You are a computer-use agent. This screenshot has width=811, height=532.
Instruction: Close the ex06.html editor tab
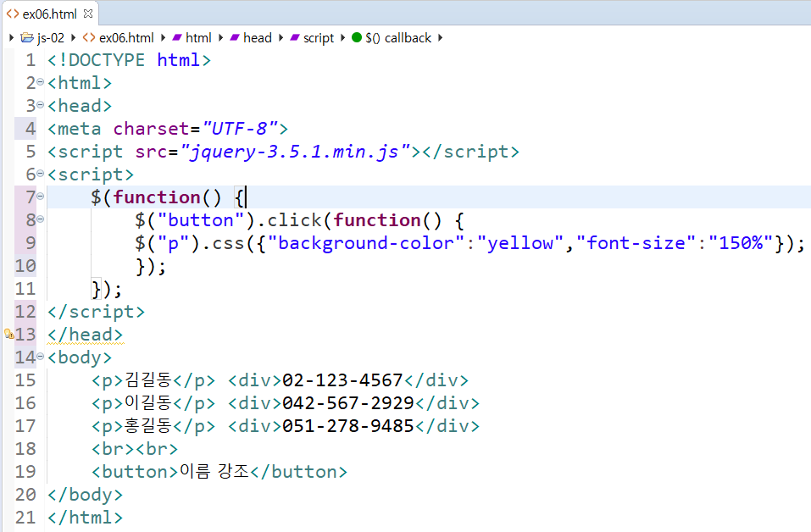point(88,14)
